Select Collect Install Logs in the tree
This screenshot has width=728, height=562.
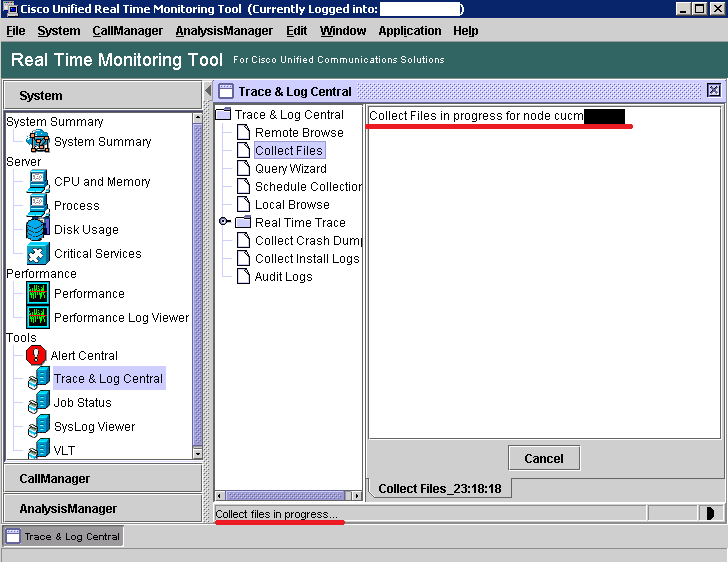[x=307, y=259]
